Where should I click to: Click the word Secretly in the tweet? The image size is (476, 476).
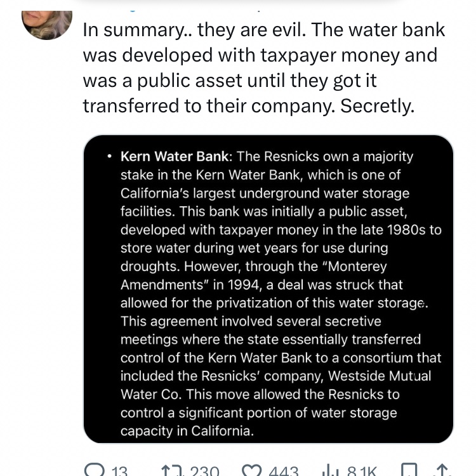click(378, 106)
